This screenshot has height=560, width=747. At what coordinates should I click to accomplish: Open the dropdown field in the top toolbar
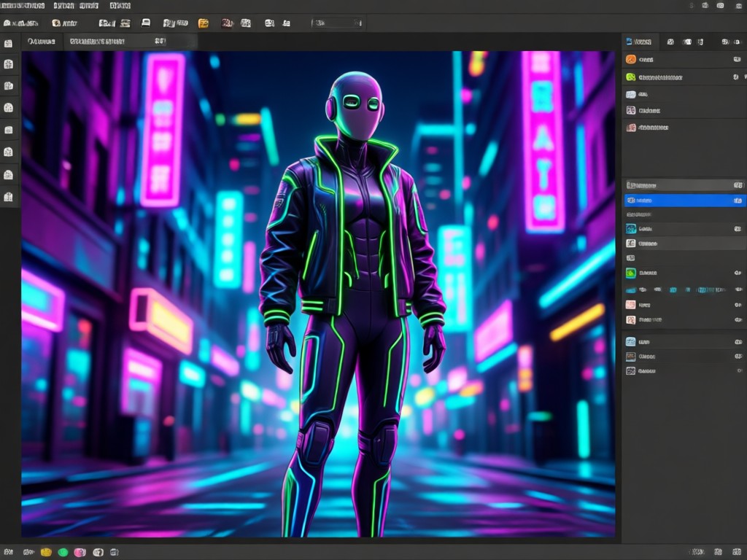click(x=337, y=23)
